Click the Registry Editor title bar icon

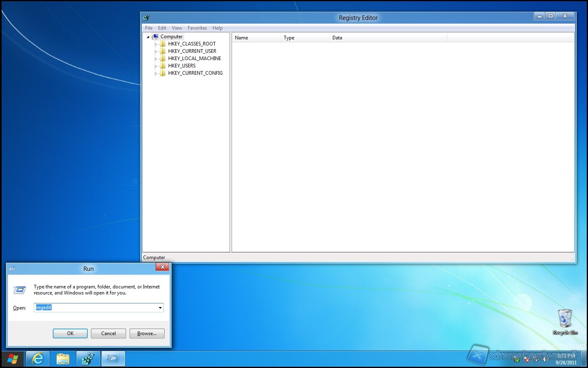coord(146,17)
